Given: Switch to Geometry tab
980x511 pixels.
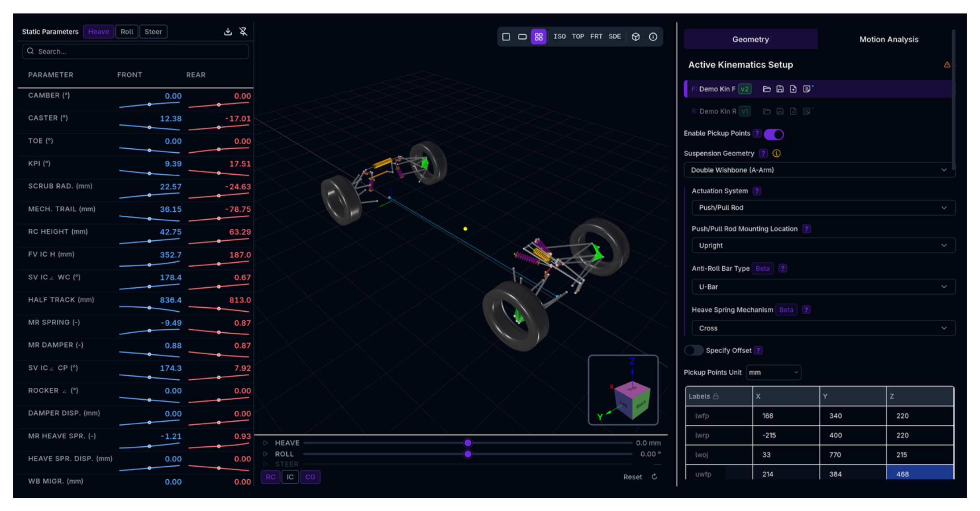Looking at the screenshot, I should [751, 39].
